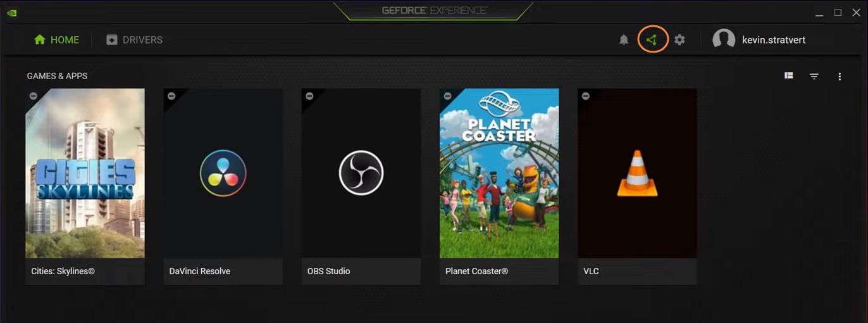Click the "Cities: Skylines©" label

(63, 271)
